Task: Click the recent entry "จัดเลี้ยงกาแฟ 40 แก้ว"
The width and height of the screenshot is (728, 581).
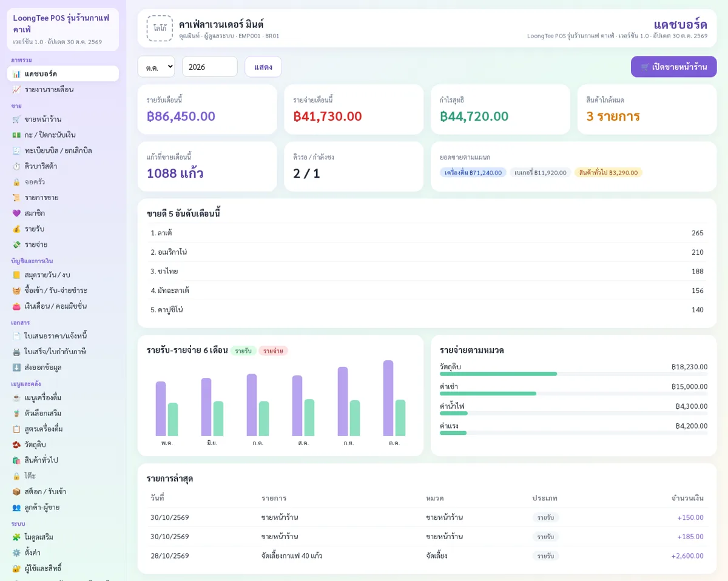Action: click(292, 556)
